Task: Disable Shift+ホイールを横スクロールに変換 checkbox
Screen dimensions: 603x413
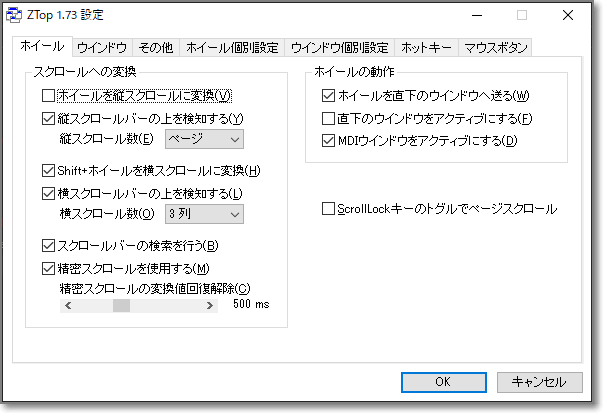Action: (x=48, y=171)
